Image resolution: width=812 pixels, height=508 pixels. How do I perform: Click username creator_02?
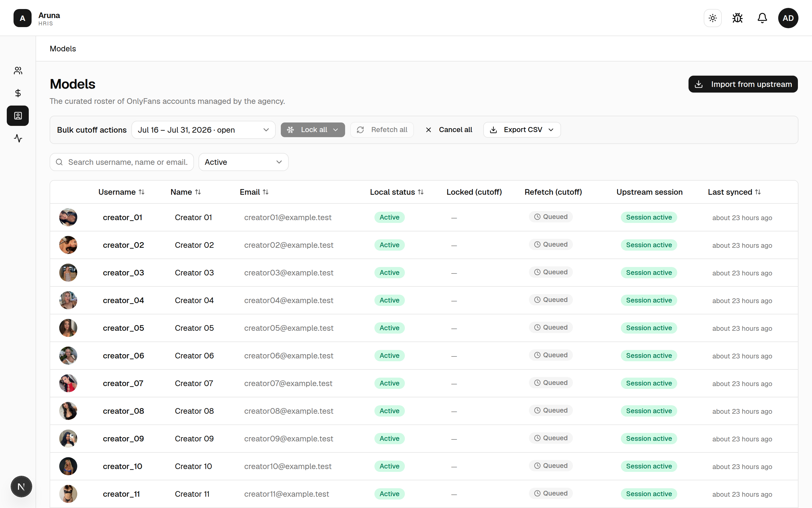tap(123, 245)
